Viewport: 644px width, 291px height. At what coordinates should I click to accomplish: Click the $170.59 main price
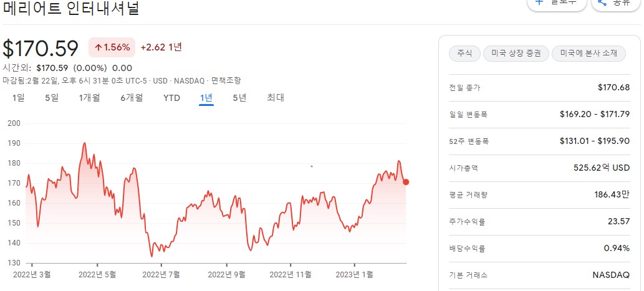[41, 49]
